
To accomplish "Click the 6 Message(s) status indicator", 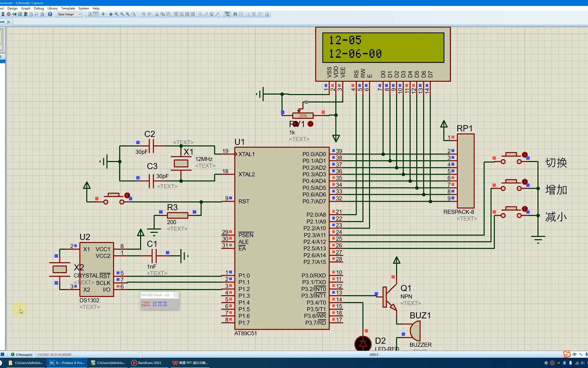I will coord(22,354).
